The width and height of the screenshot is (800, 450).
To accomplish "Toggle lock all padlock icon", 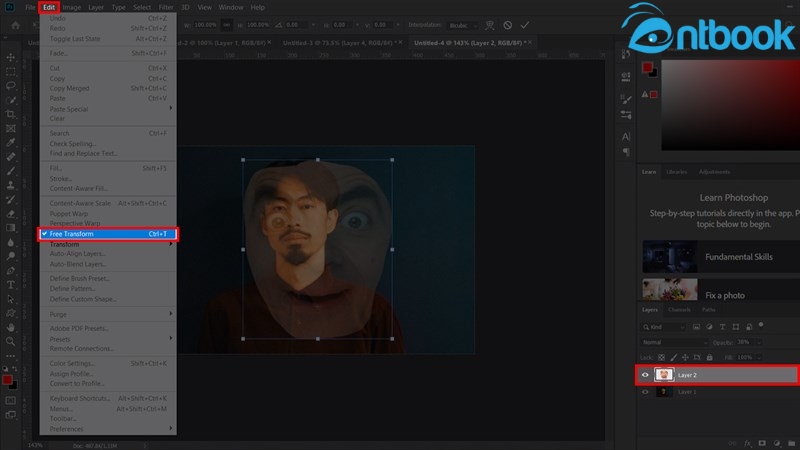I will pyautogui.click(x=709, y=358).
